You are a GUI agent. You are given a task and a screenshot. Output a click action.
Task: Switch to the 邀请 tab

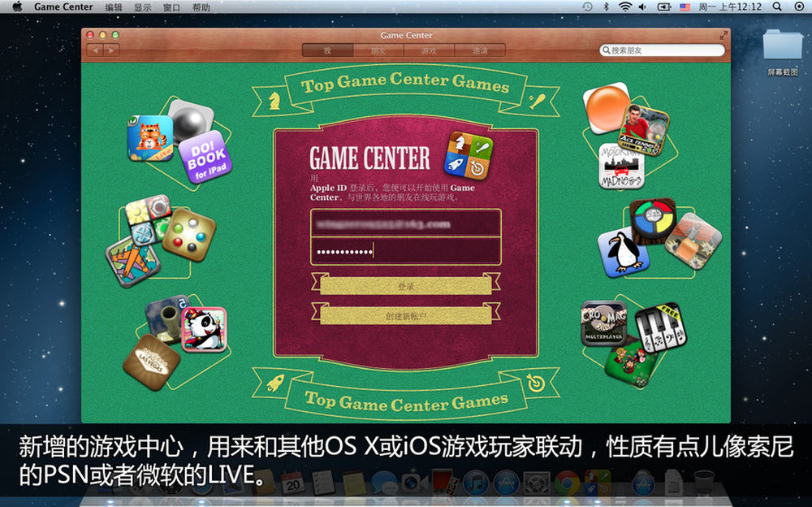(x=480, y=50)
